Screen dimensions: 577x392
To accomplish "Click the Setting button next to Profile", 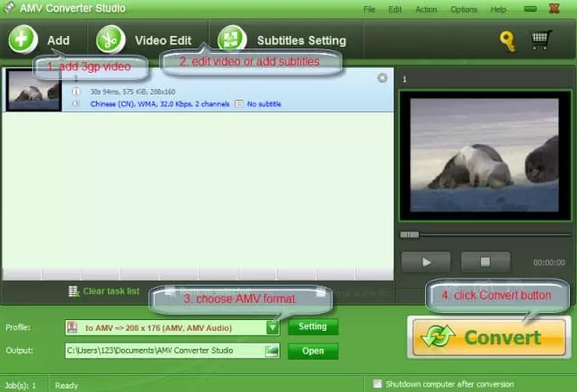I will pyautogui.click(x=313, y=327).
